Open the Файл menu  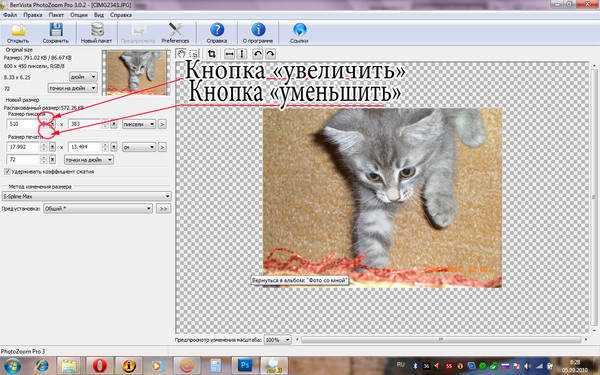coord(10,15)
